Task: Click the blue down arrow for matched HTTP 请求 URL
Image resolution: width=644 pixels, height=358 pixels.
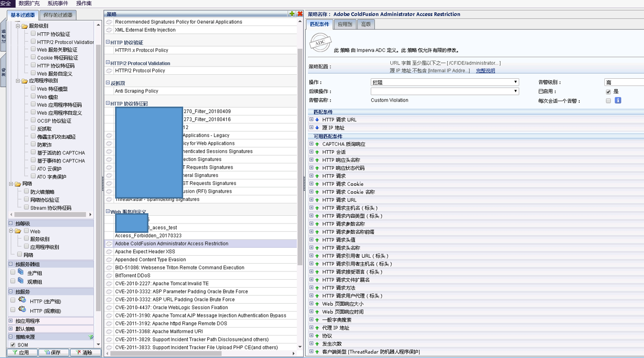Action: point(317,120)
